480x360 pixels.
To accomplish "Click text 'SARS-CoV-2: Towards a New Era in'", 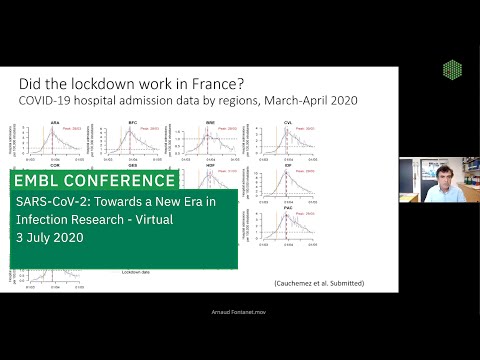I will (x=116, y=202).
